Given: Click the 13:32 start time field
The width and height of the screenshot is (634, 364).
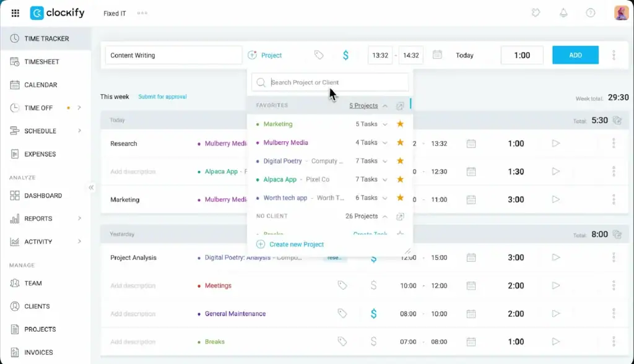Looking at the screenshot, I should [380, 55].
